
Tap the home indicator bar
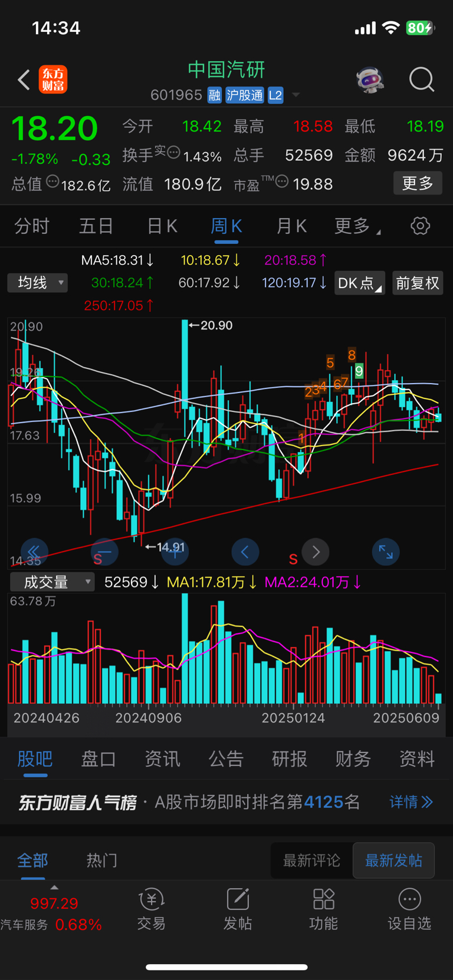226,967
